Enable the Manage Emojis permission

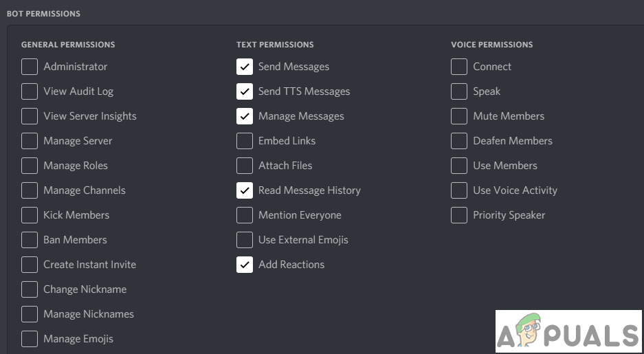30,339
